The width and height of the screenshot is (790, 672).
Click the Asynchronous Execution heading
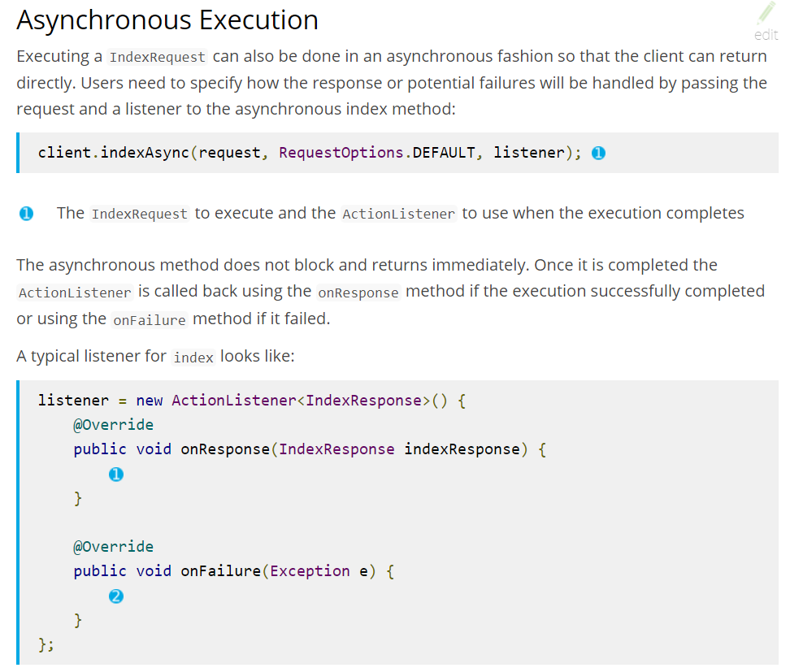[167, 20]
